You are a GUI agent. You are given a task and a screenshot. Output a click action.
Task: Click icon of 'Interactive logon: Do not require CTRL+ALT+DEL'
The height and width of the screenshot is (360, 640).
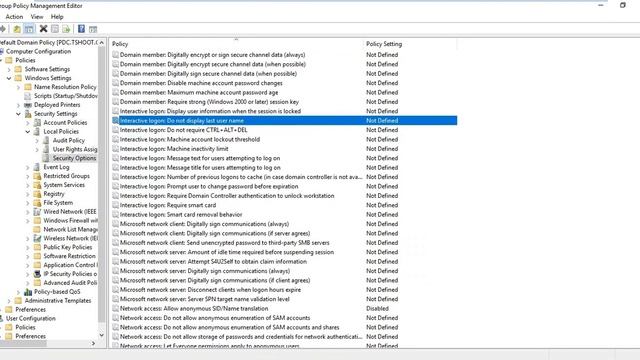click(116, 130)
